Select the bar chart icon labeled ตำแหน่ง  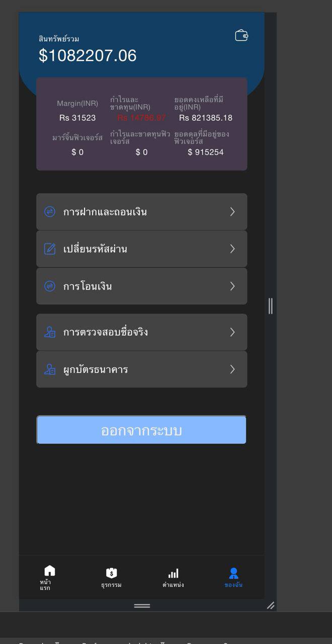coord(173,571)
